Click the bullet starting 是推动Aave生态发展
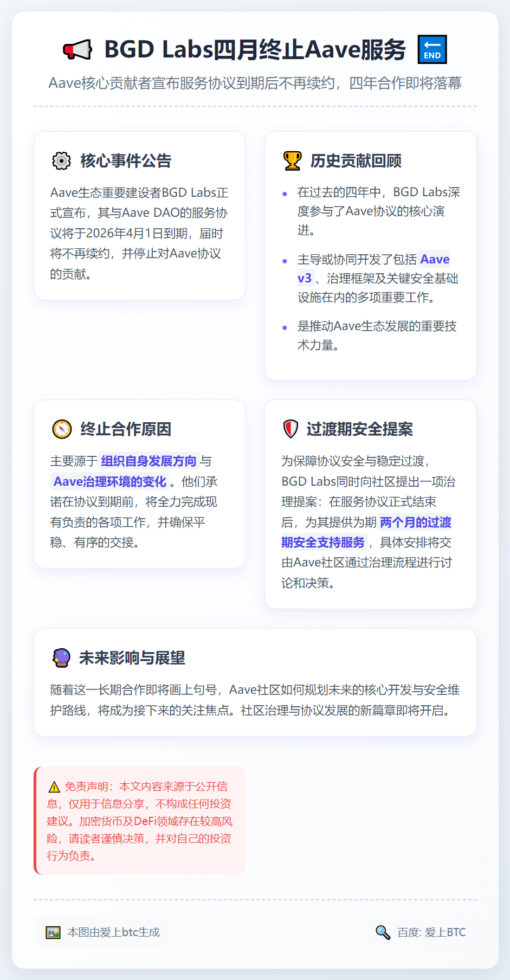The height and width of the screenshot is (980, 510). point(377,336)
